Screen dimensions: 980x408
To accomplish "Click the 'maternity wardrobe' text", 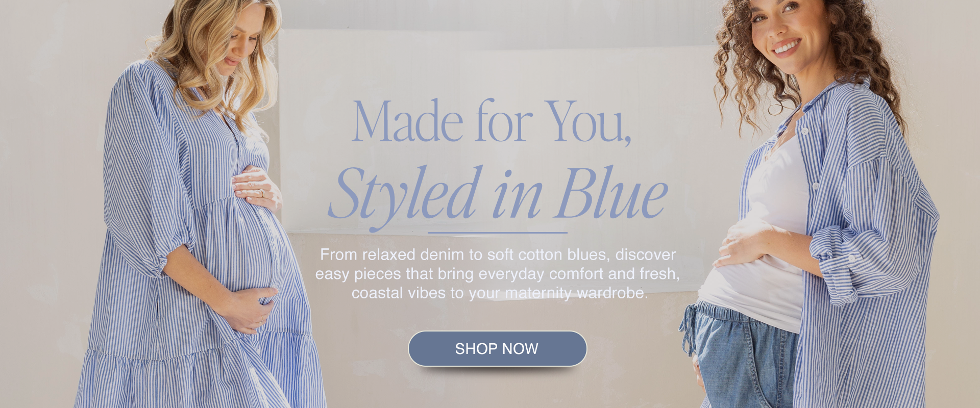I will click(576, 293).
